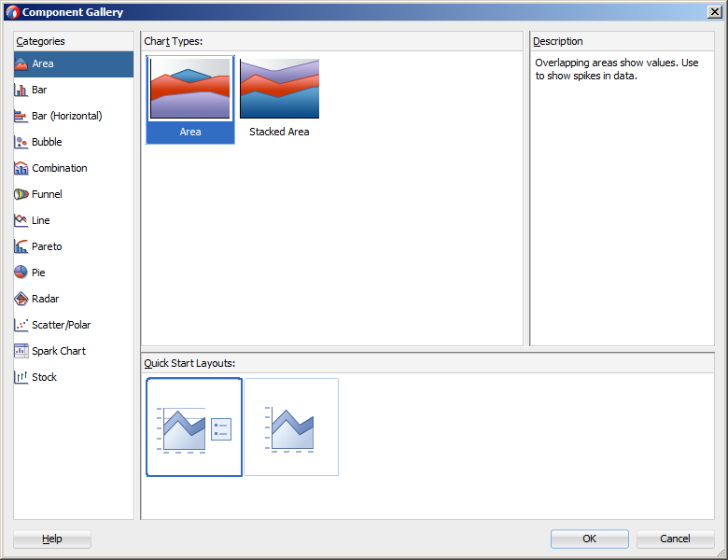Click the Spark Chart icon
Viewport: 728px width, 560px height.
coord(21,351)
